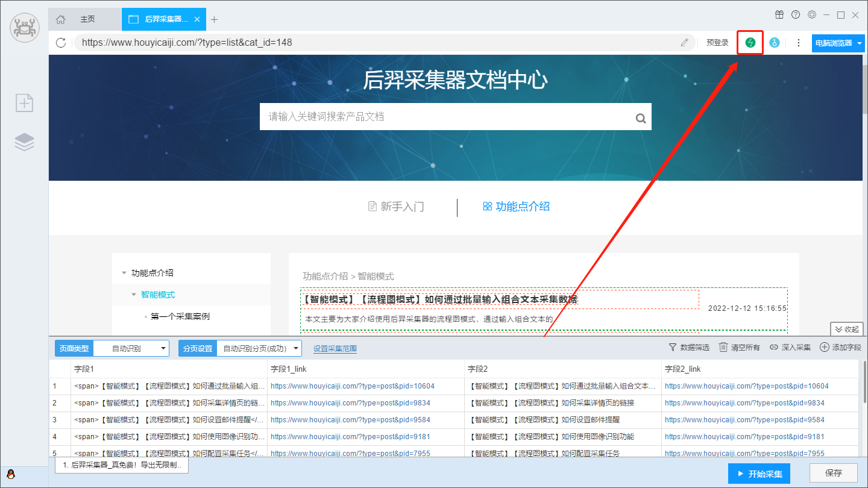Open the layers task list icon
Screen dimensions: 868x488
tap(25, 142)
